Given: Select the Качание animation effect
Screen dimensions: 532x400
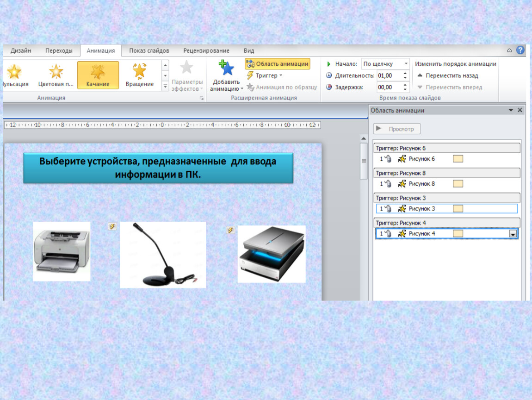Looking at the screenshot, I should point(98,75).
